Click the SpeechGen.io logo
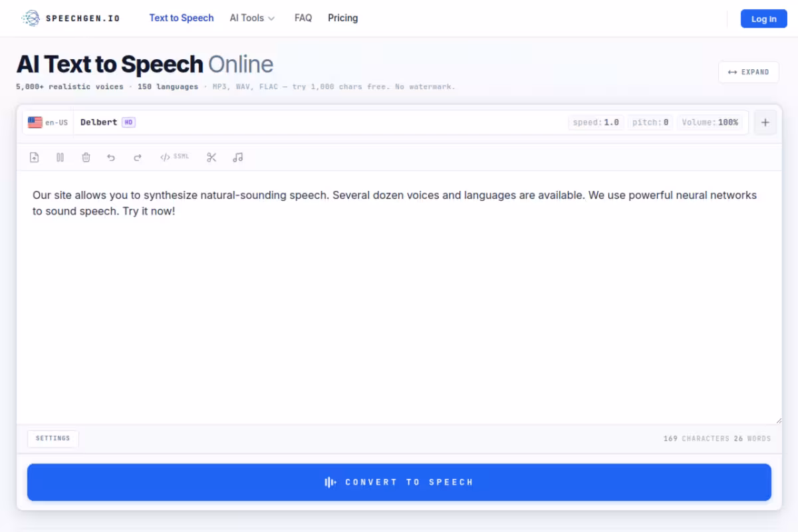Screen dimensions: 798x532 (70, 18)
